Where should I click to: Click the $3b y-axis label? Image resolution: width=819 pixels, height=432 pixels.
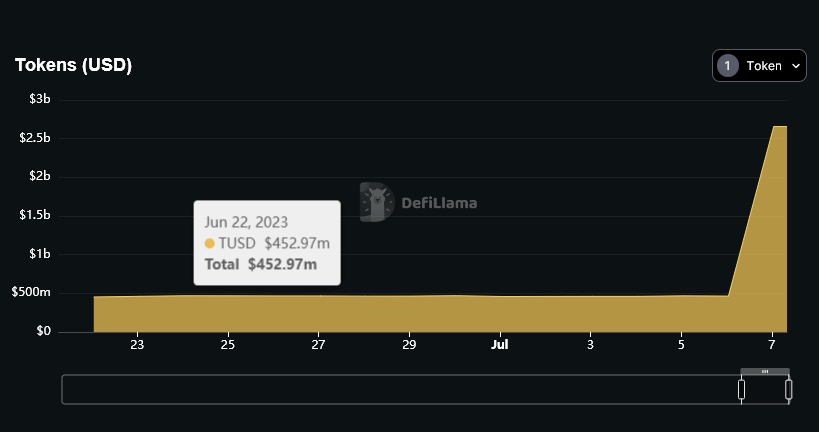(40, 99)
